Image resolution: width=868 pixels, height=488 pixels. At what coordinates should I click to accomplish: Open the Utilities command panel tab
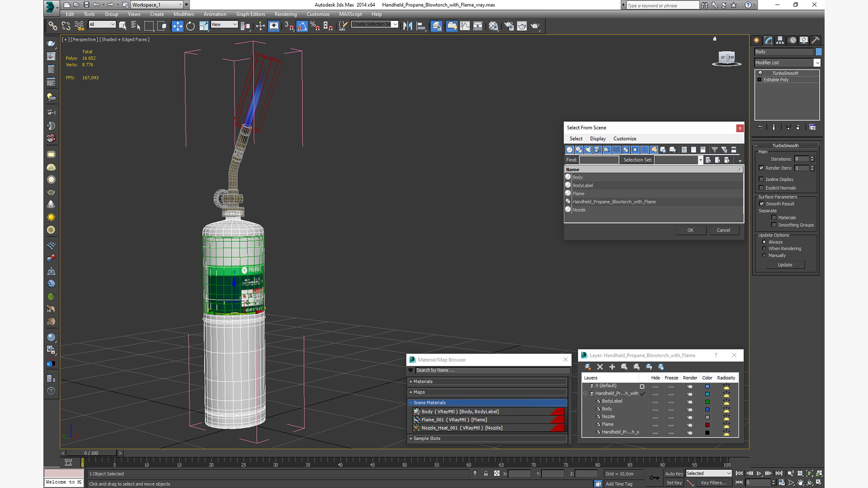816,40
